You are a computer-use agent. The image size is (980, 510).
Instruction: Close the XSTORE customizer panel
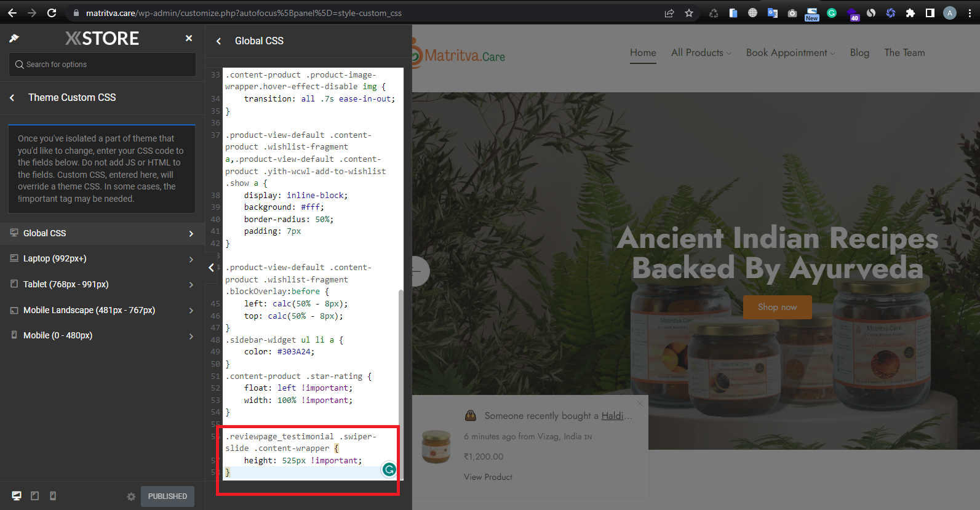[x=189, y=38]
